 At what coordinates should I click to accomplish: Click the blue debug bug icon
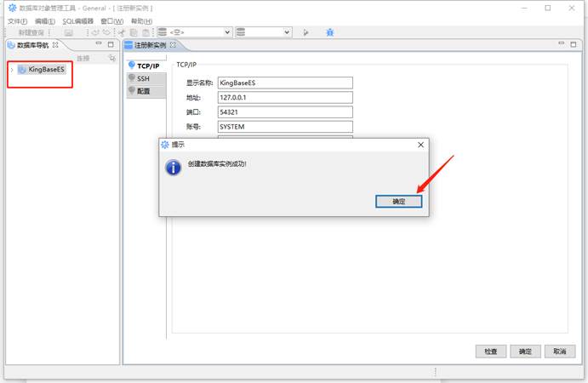(x=329, y=32)
